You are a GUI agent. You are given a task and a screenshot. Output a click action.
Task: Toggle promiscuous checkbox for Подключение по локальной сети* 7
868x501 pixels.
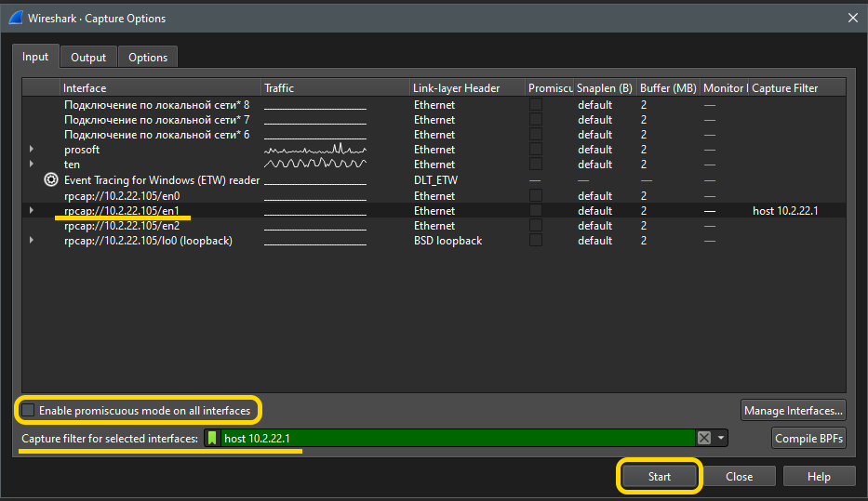point(535,120)
